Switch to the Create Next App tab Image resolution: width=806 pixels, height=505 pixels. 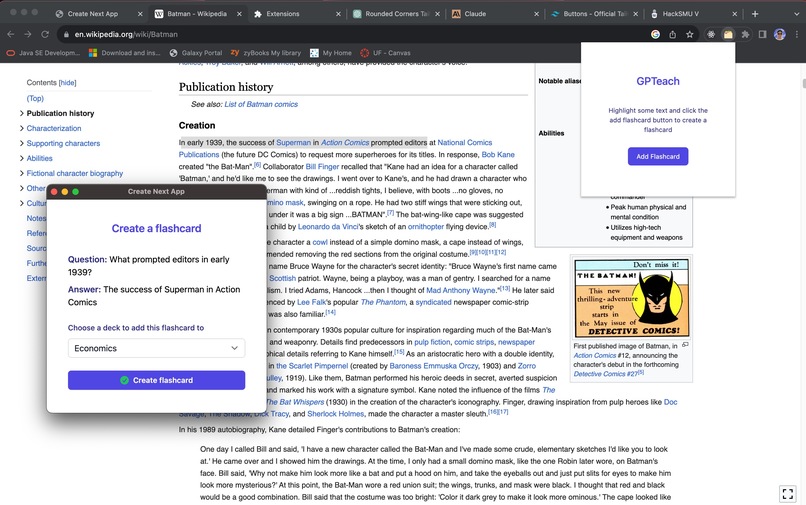[x=93, y=14]
